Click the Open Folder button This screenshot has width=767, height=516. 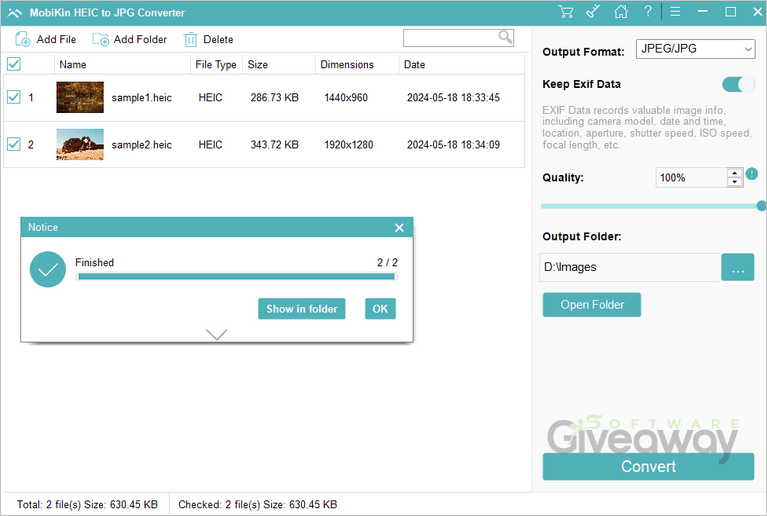point(592,305)
